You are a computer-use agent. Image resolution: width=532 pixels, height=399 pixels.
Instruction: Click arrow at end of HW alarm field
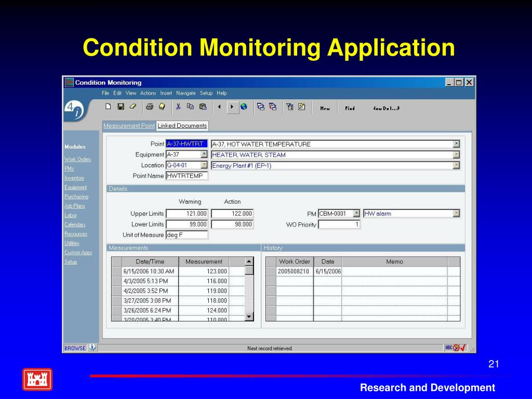(456, 214)
